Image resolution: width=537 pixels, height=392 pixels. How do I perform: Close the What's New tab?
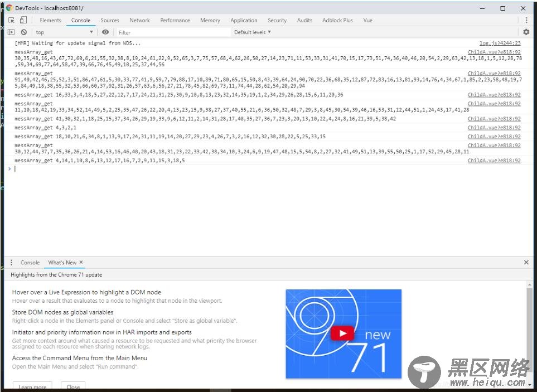(81, 262)
